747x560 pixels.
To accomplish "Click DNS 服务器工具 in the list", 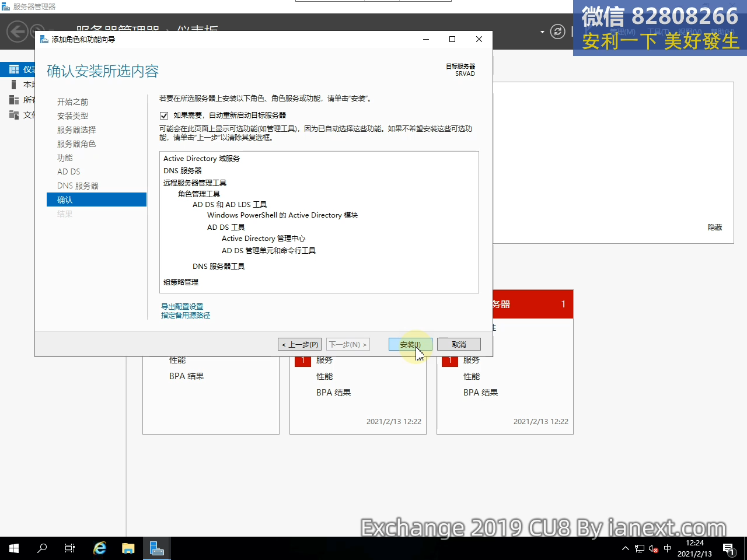I will click(219, 267).
